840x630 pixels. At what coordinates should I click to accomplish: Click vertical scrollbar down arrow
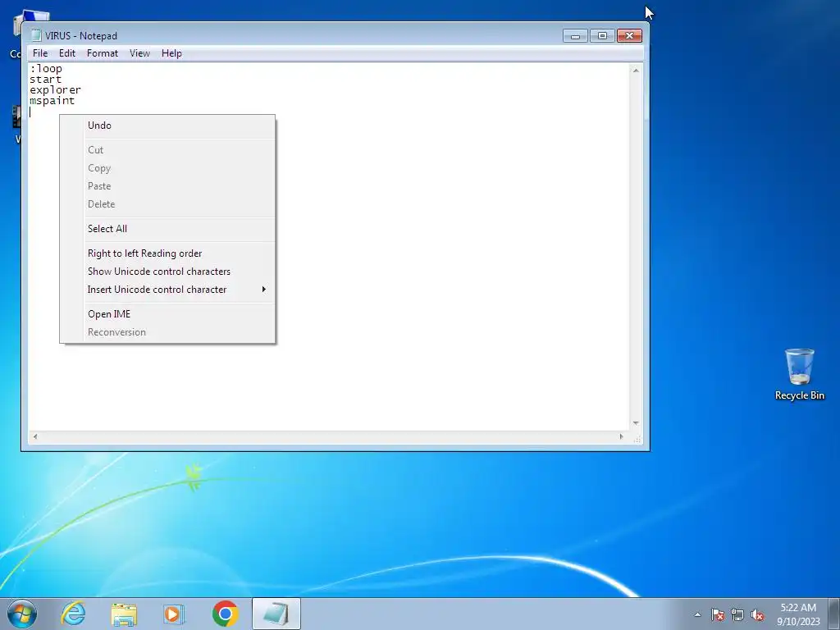coord(636,423)
